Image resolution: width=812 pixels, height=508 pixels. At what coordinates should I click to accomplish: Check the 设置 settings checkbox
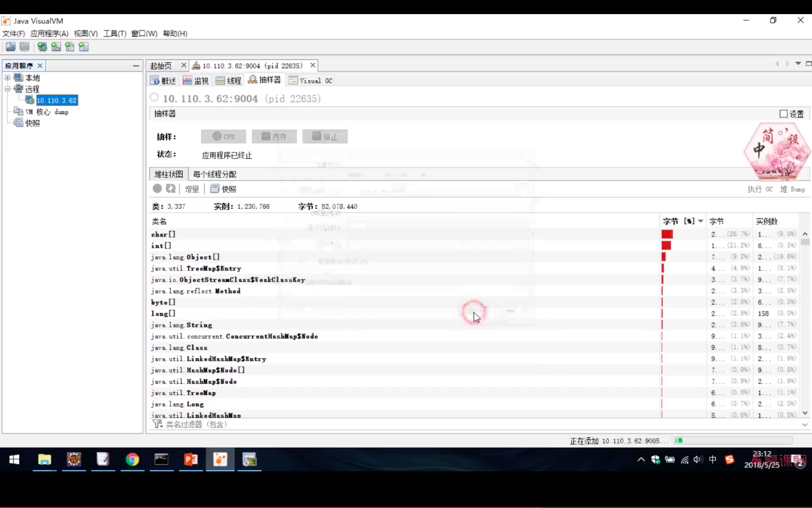click(783, 113)
